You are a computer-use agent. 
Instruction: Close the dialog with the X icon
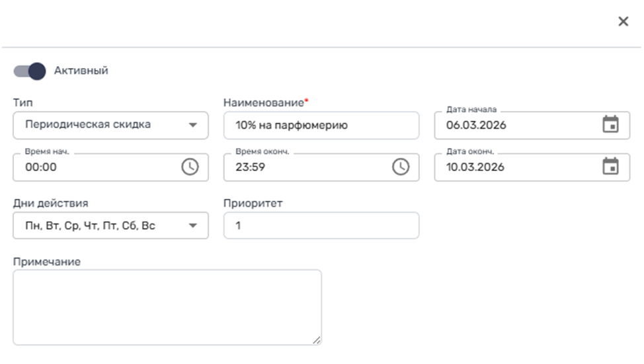pos(623,22)
